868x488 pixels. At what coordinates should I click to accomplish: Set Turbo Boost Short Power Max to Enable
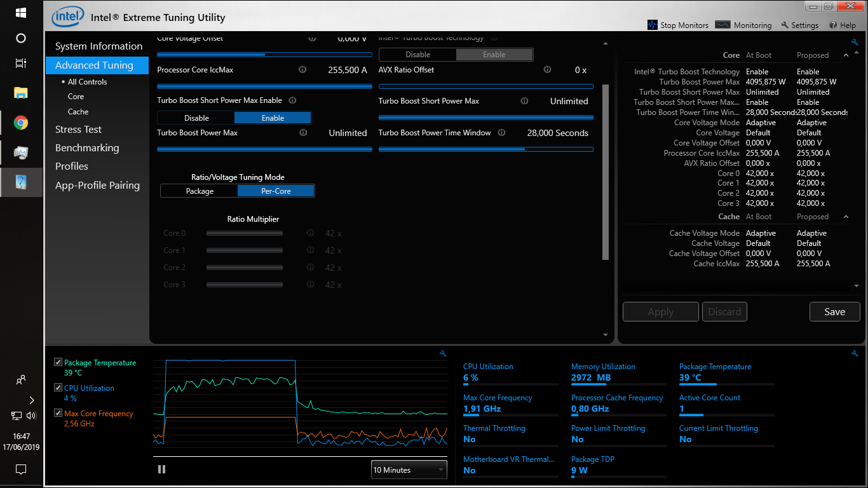[273, 118]
